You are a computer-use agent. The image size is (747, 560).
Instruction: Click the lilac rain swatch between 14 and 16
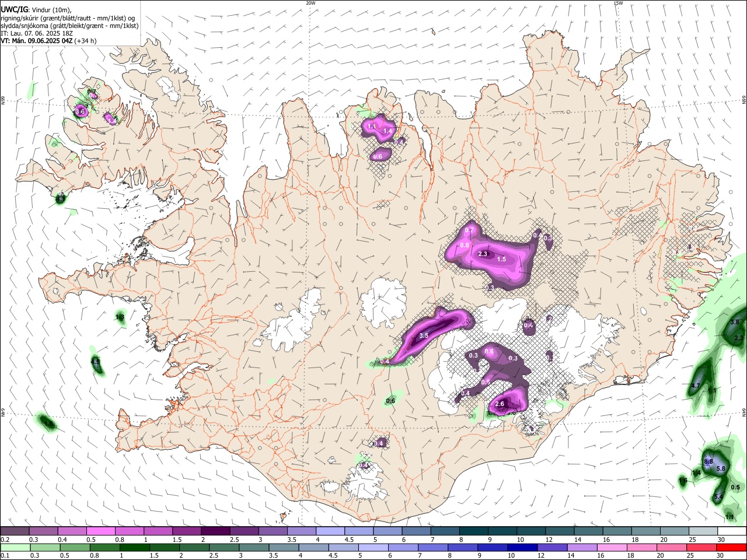(x=582, y=547)
